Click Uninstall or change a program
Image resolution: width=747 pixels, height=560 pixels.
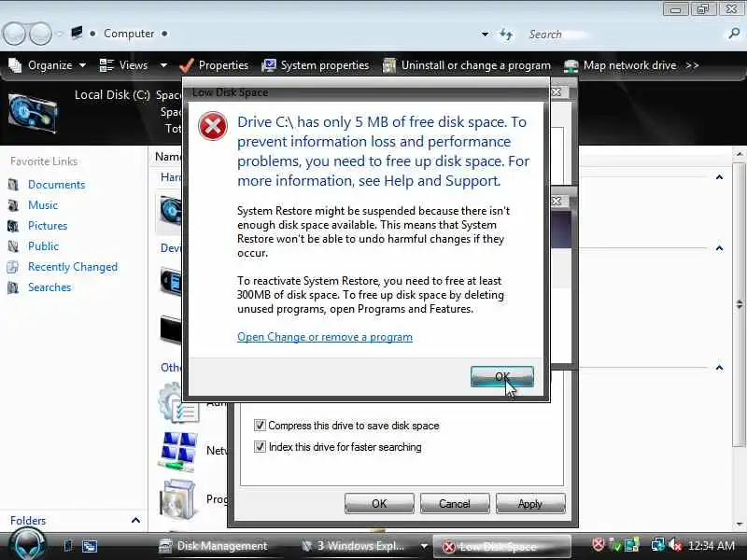475,65
